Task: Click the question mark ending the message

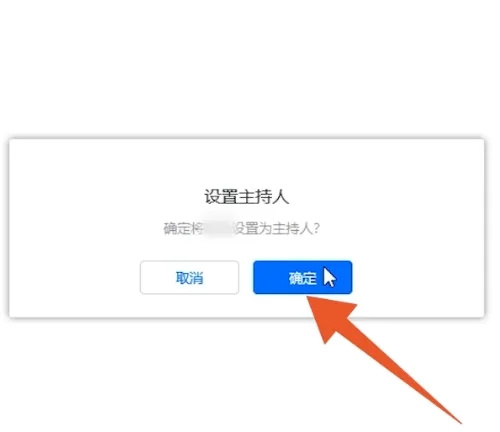Action: [x=316, y=229]
